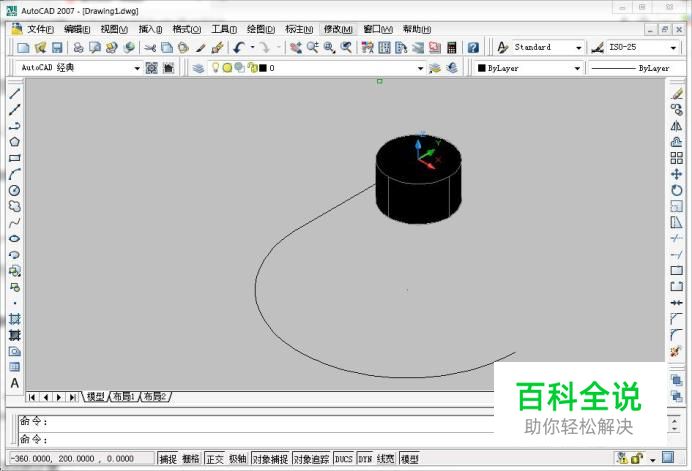
Task: Toggle 极轴 polar tracking
Action: tap(237, 459)
